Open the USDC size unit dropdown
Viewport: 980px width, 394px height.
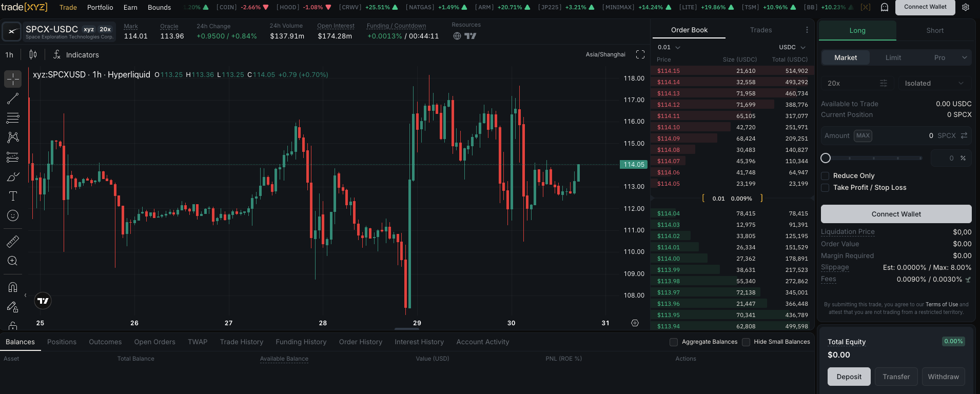tap(792, 47)
